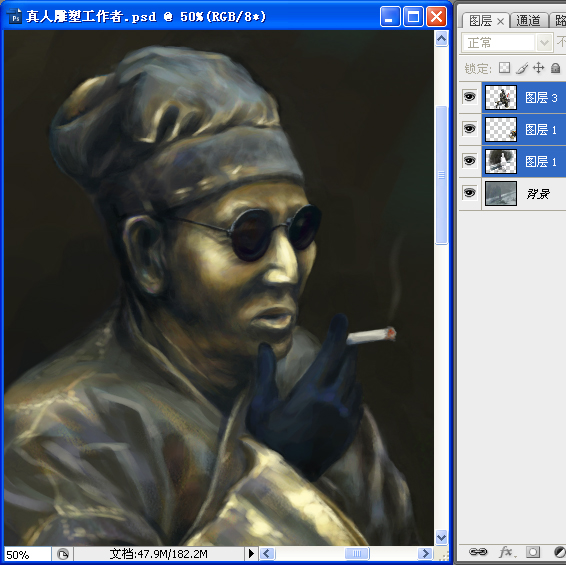
Task: Select the 背景 layer name
Action: click(x=538, y=194)
